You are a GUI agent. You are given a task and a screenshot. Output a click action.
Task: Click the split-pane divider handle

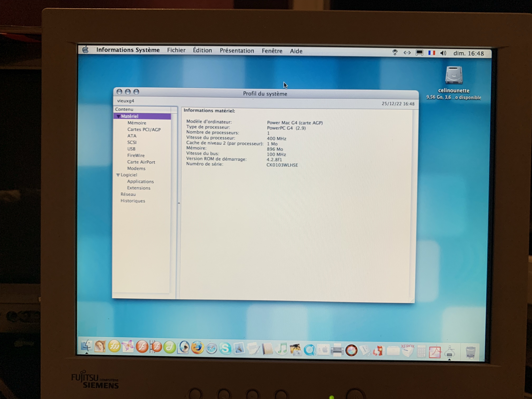[x=179, y=203]
